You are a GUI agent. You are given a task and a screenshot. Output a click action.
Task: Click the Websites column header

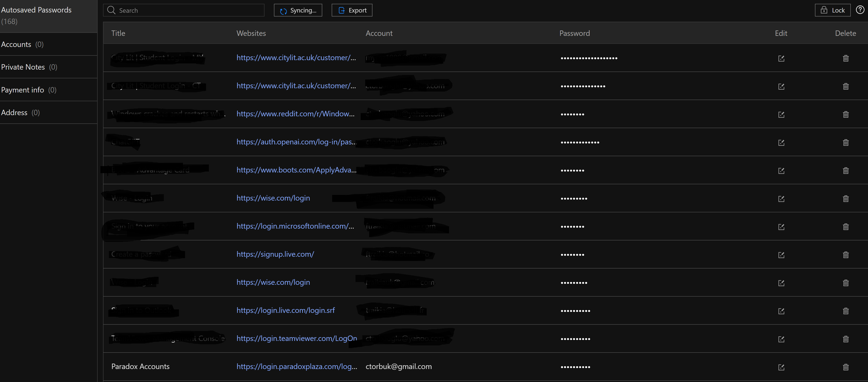[x=251, y=33]
